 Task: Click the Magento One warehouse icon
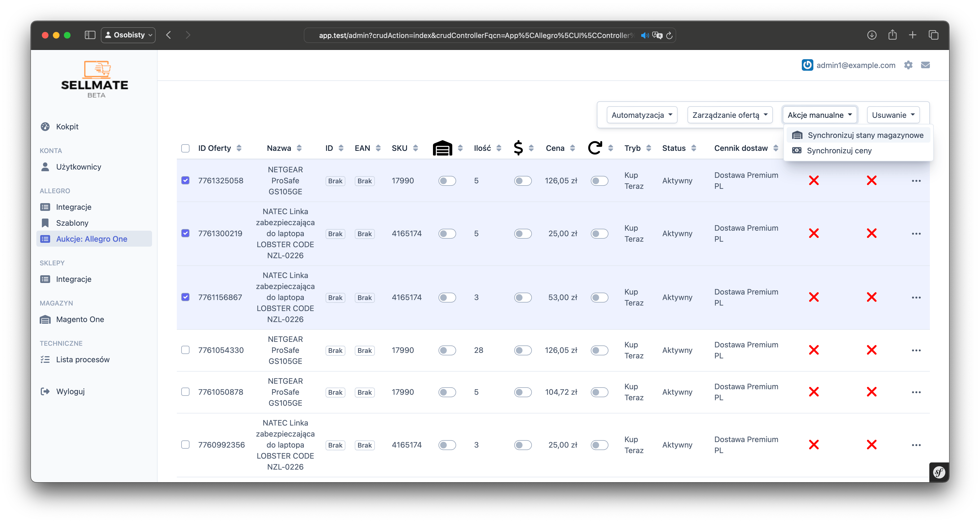pyautogui.click(x=45, y=319)
